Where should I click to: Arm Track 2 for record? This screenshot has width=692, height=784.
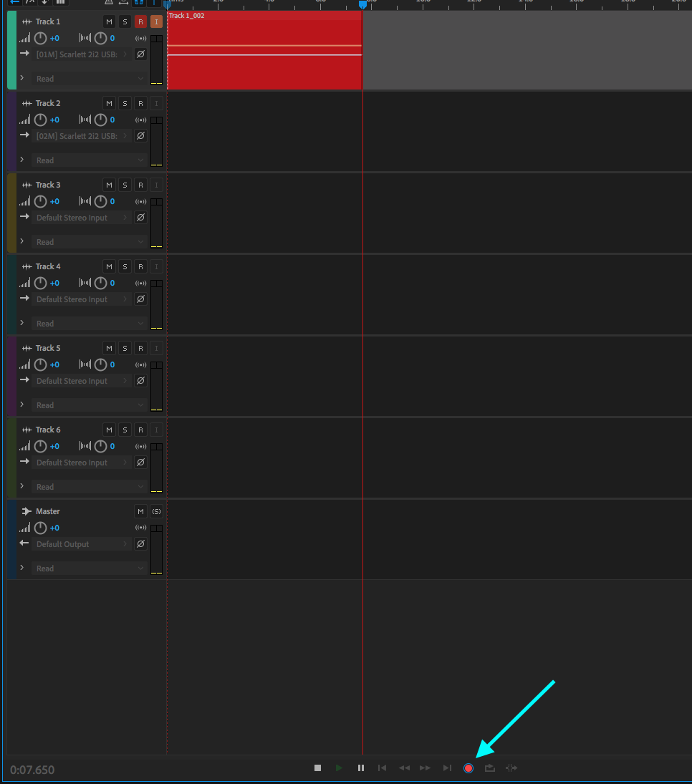pos(140,104)
